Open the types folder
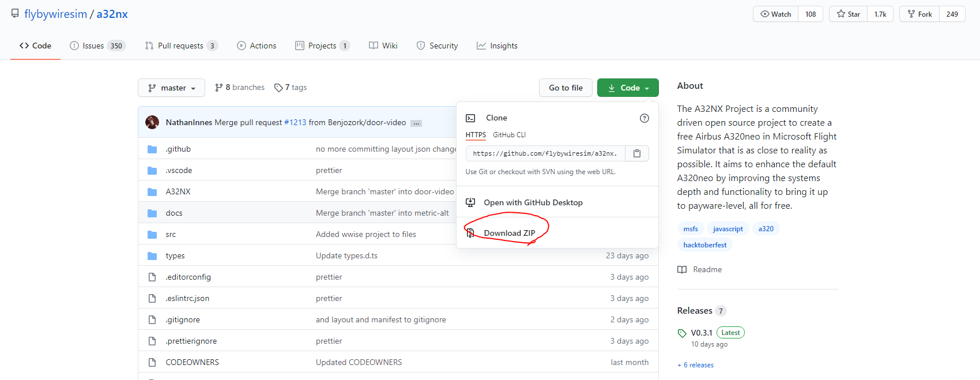 (175, 255)
